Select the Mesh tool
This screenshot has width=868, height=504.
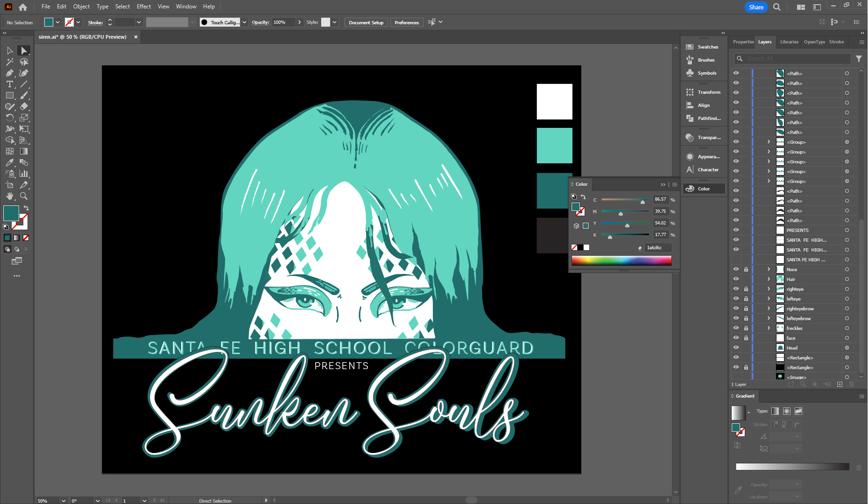click(10, 151)
